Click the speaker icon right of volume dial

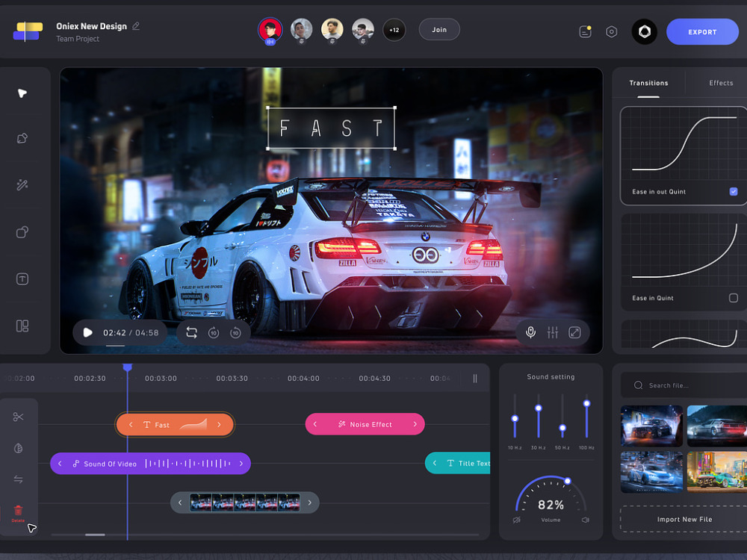585,520
